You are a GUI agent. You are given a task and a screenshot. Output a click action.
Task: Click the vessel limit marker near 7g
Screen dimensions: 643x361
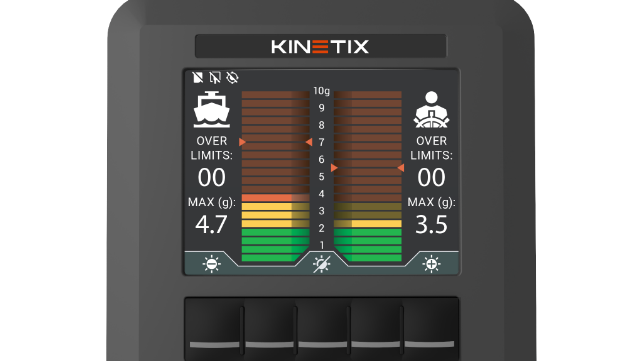[x=242, y=142]
